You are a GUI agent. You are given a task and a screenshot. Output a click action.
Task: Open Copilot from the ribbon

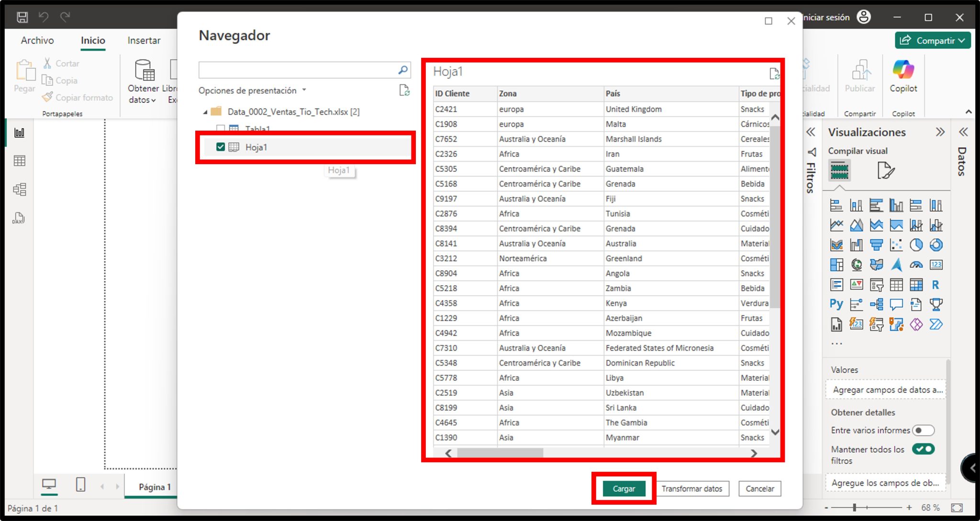(903, 77)
